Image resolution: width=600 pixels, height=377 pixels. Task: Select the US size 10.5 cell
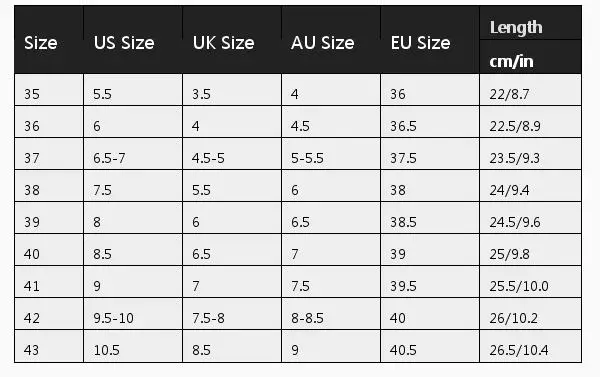pos(133,346)
